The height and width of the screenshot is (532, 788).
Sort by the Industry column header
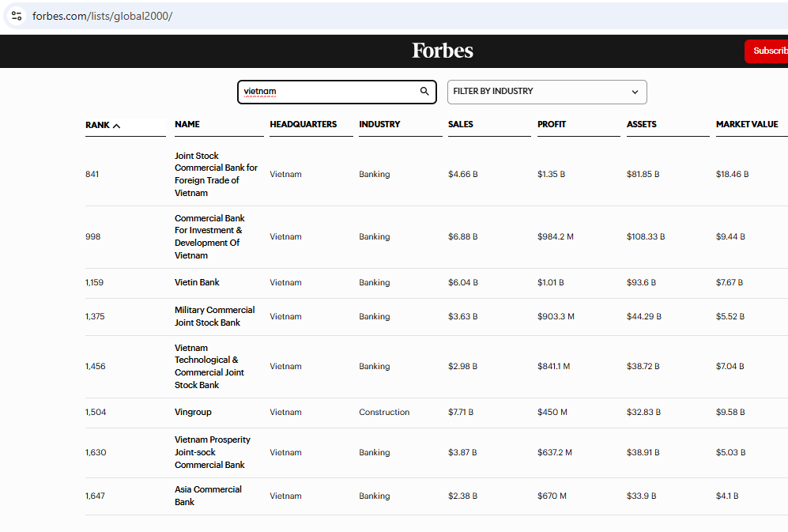tap(379, 124)
